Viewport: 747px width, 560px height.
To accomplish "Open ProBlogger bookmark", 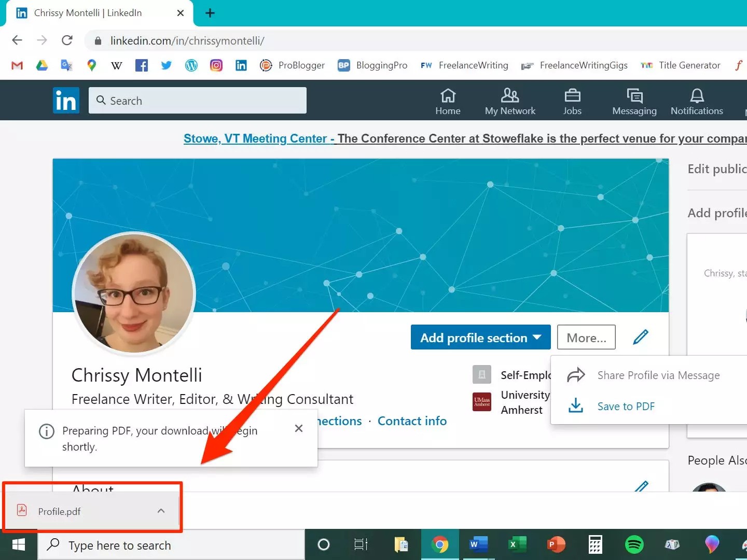I will [292, 65].
